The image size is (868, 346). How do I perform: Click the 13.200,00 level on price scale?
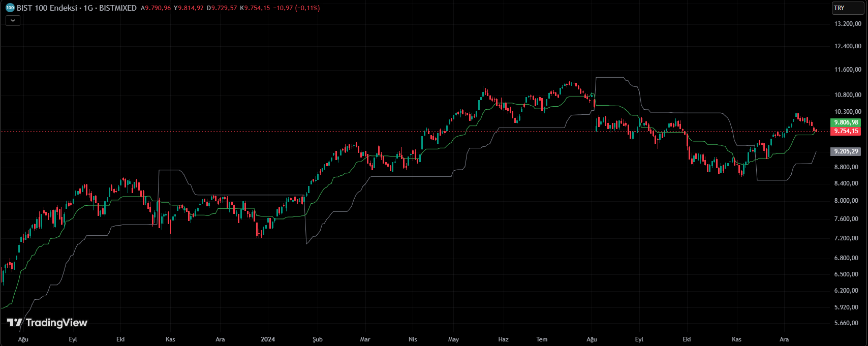(847, 24)
